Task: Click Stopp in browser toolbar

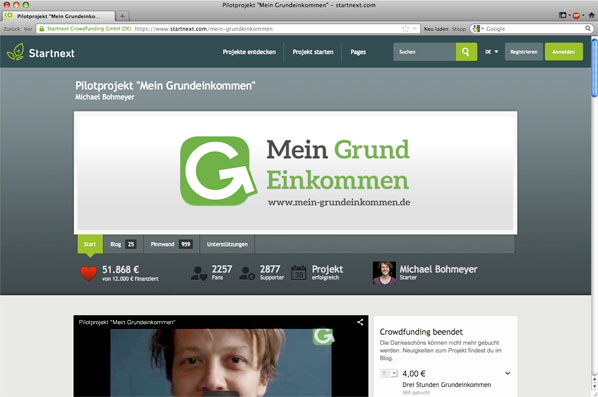Action: [459, 29]
